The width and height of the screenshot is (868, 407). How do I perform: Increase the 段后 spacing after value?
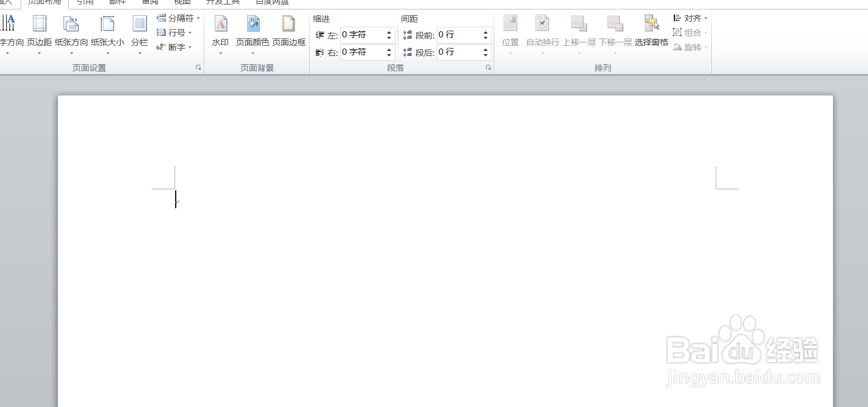point(486,49)
